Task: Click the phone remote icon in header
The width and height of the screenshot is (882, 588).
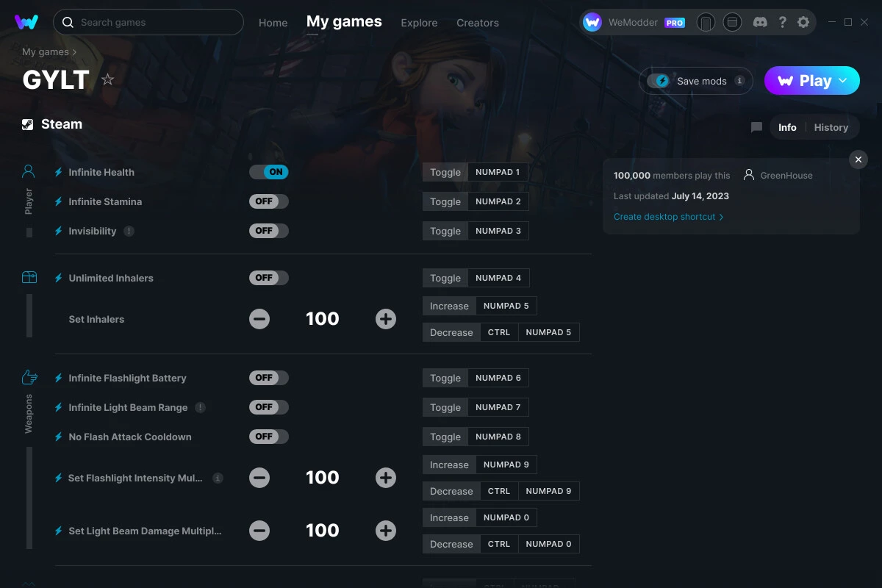Action: point(706,23)
